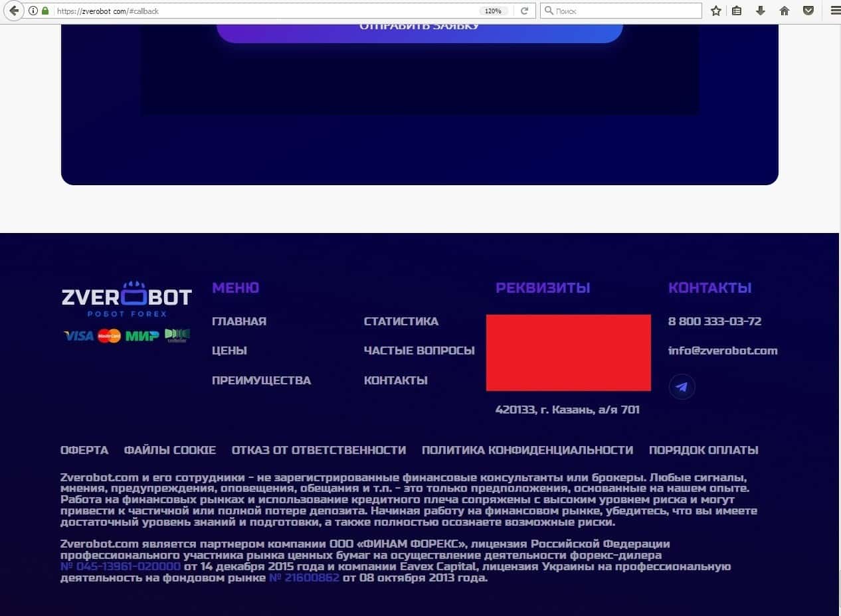Image resolution: width=841 pixels, height=616 pixels.
Task: Open site information icon in address bar
Action: coord(33,11)
